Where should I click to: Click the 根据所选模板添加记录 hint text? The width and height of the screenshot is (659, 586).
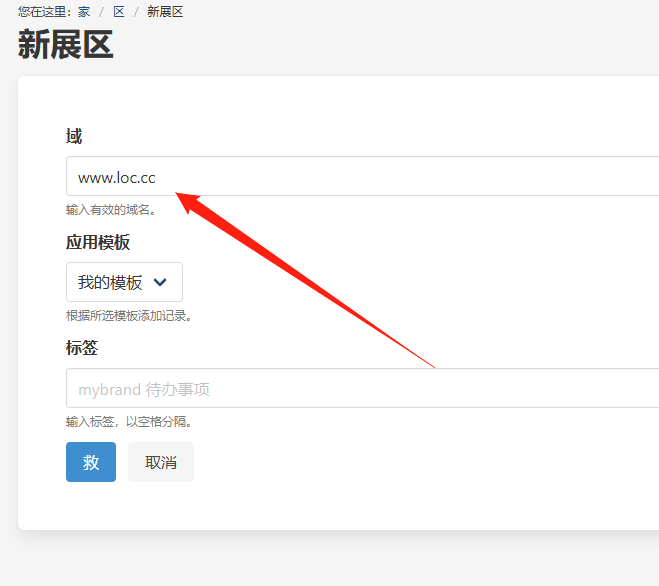click(x=128, y=316)
